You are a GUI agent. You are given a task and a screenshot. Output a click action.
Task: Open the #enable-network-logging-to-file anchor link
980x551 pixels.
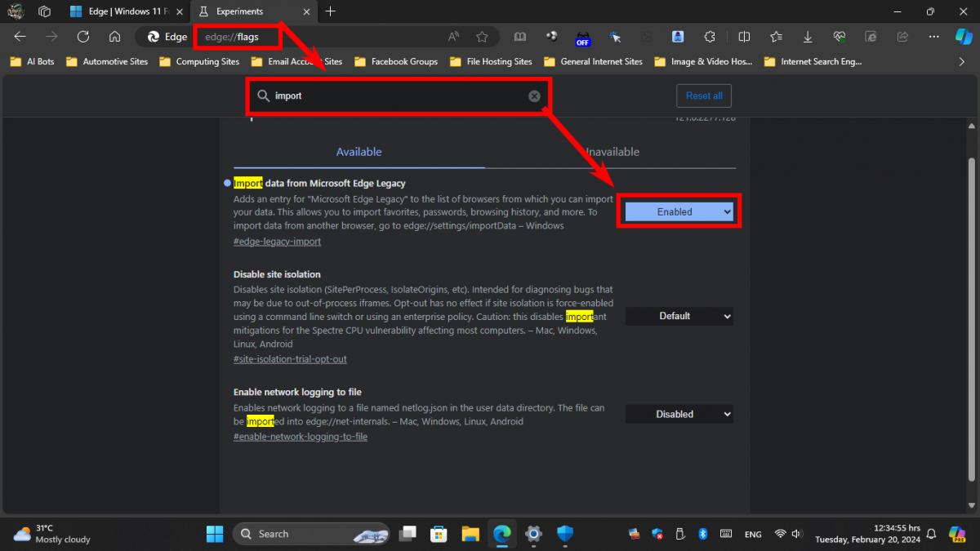point(301,437)
